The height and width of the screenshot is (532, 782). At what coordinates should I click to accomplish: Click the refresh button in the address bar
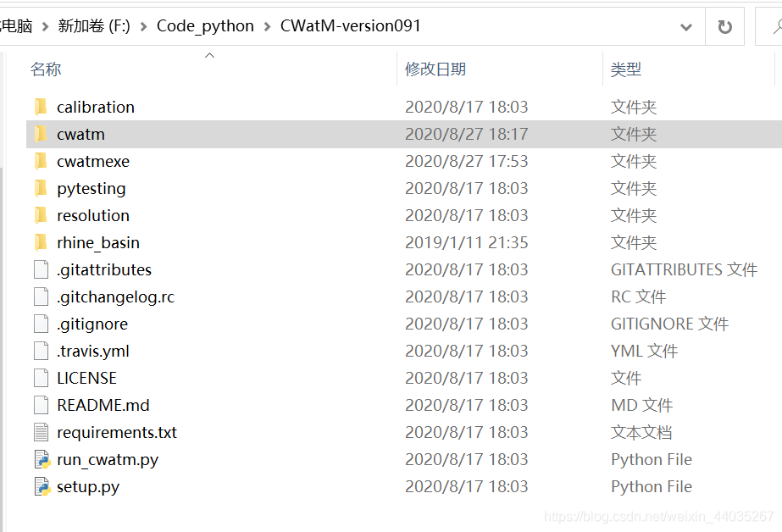click(726, 25)
